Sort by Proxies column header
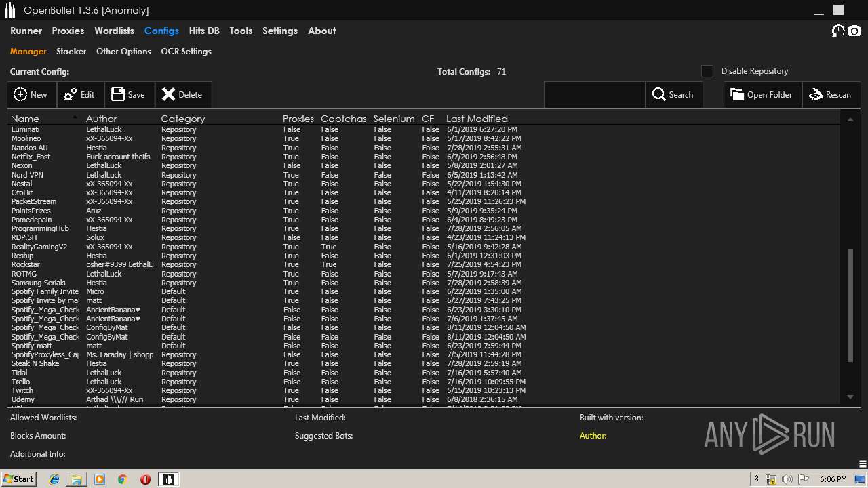 (x=298, y=119)
